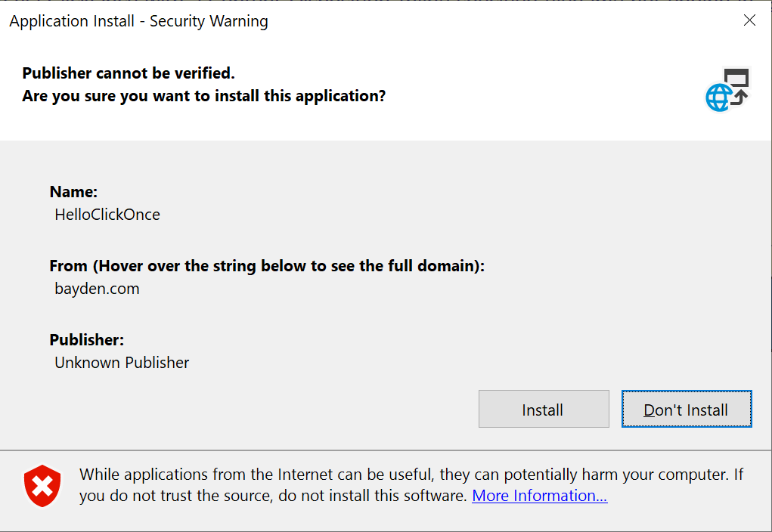Click the Don't Install button

pos(685,409)
